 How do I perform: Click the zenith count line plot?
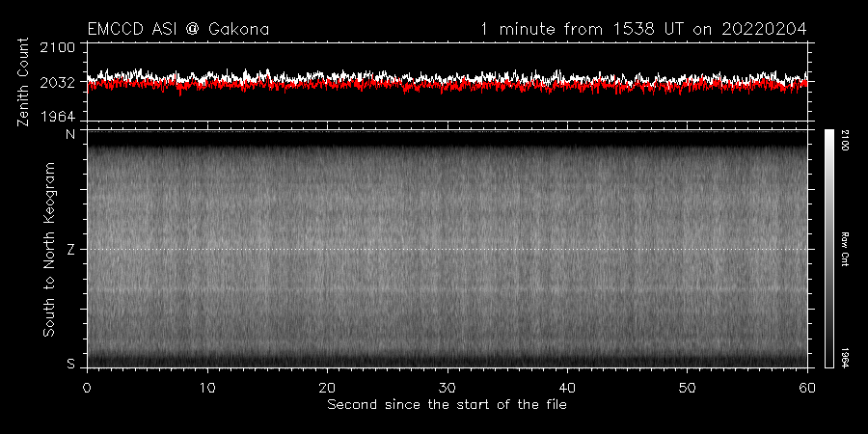coord(447,82)
